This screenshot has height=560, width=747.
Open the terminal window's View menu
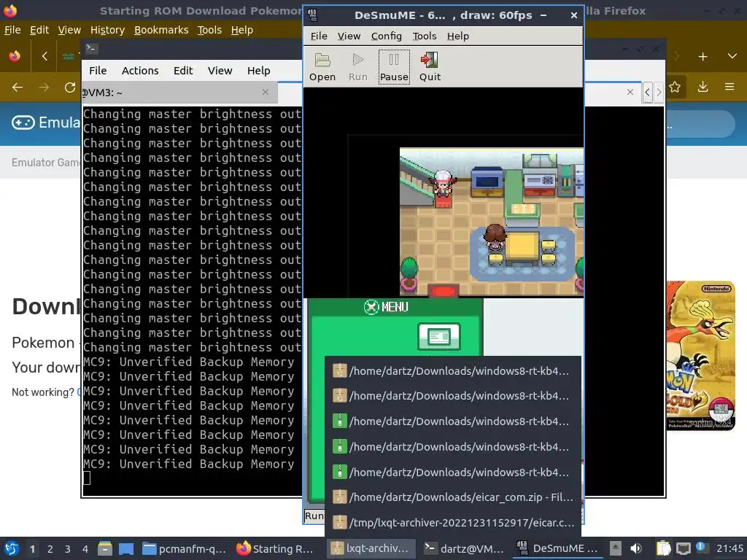coord(220,71)
